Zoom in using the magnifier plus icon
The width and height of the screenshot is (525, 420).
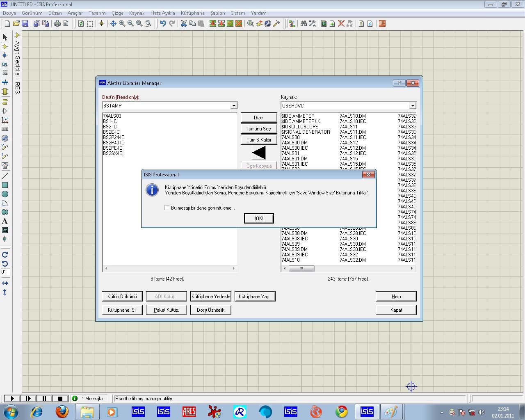click(122, 23)
